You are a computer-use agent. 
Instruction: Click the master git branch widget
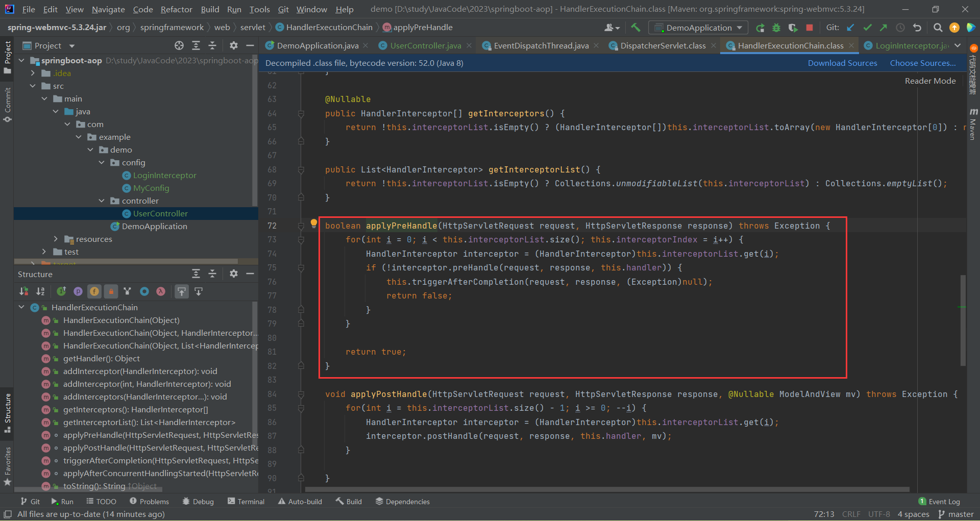pyautogui.click(x=956, y=514)
